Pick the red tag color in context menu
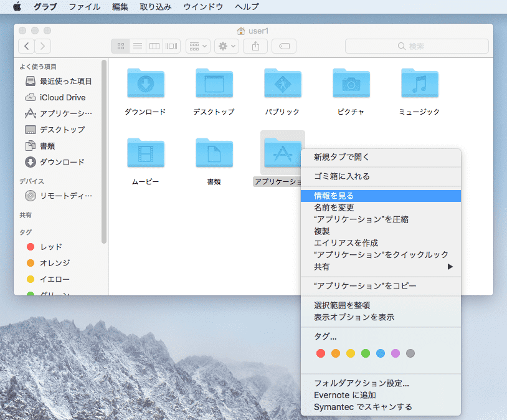The height and width of the screenshot is (420, 507). click(321, 353)
